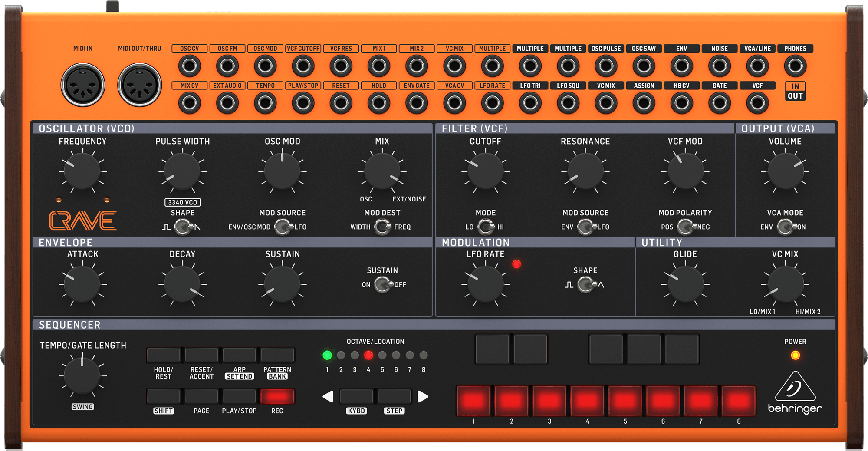Flip the envelope SUSTAIN on/off switch
The height and width of the screenshot is (451, 868).
pyautogui.click(x=382, y=285)
